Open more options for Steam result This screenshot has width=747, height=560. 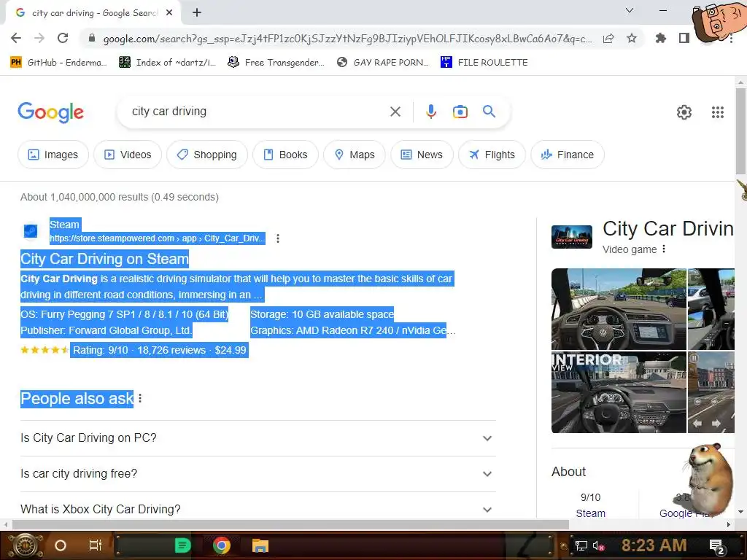pyautogui.click(x=278, y=238)
